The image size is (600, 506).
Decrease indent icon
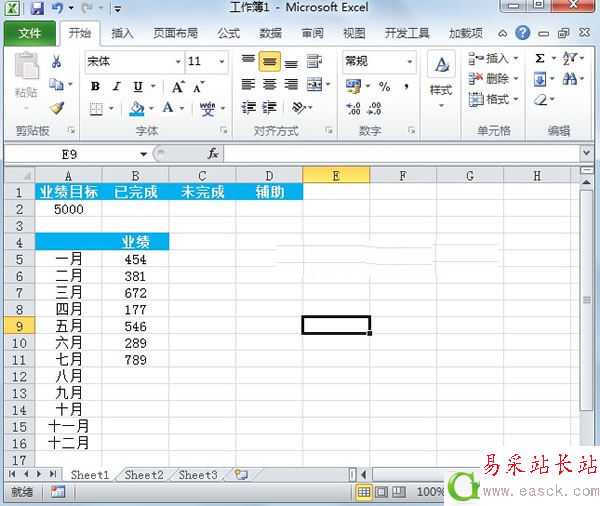coord(248,108)
